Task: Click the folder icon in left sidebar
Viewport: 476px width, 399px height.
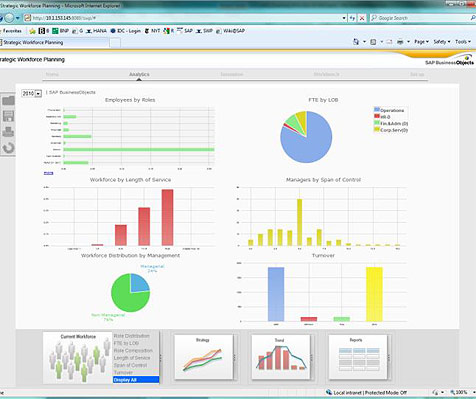Action: (8, 100)
